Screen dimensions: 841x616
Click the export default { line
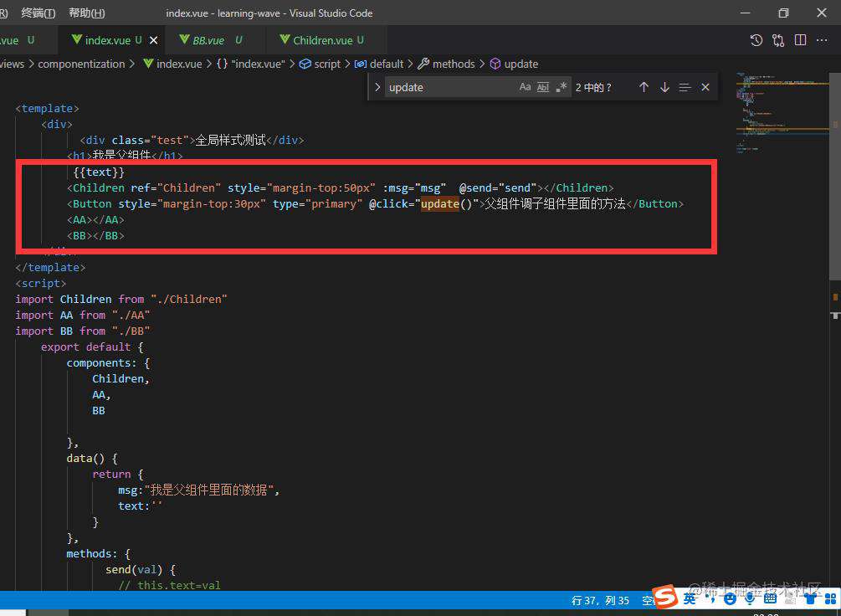(x=92, y=346)
